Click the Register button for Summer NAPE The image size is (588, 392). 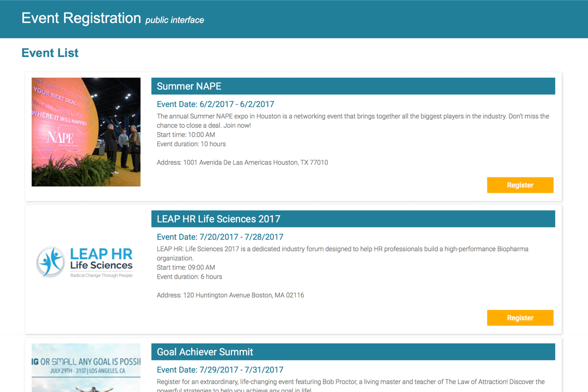(x=520, y=185)
